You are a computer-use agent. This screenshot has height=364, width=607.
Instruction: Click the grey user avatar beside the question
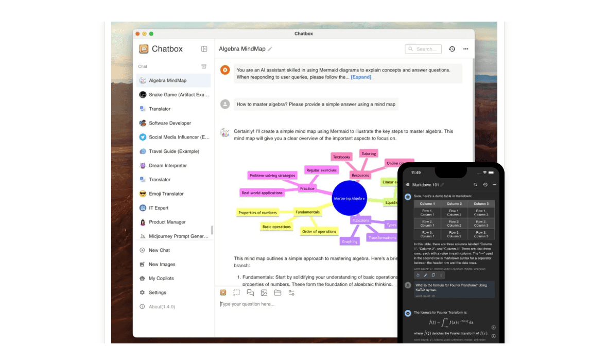point(225,104)
